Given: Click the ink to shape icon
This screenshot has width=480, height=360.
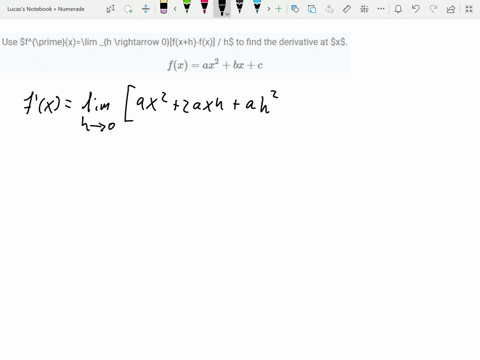Looking at the screenshot, I should (x=312, y=9).
